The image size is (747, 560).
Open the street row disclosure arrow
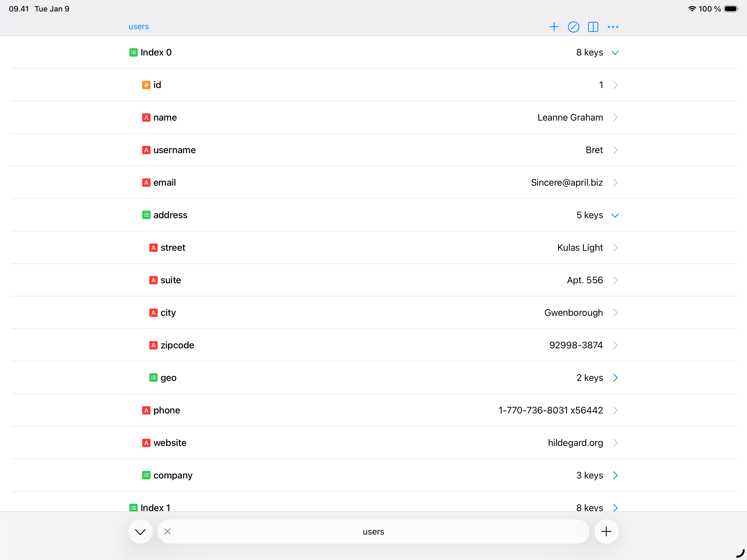pyautogui.click(x=615, y=247)
